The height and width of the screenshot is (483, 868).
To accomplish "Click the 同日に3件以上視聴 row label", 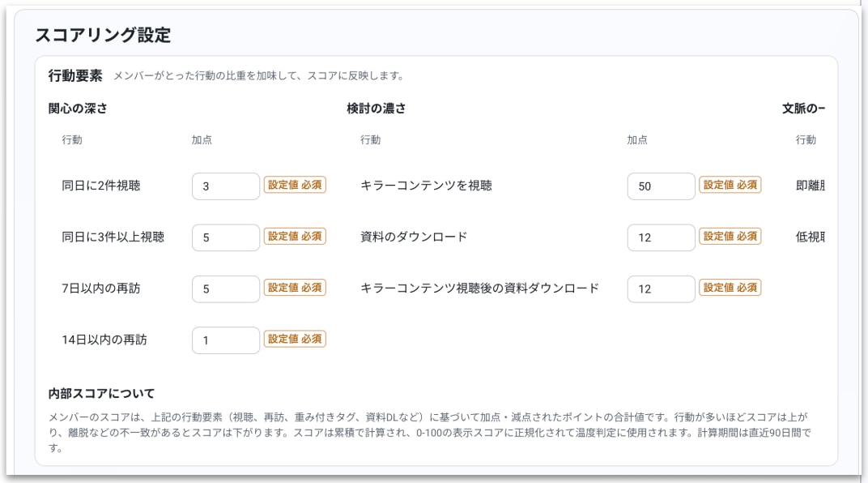I will click(x=113, y=237).
